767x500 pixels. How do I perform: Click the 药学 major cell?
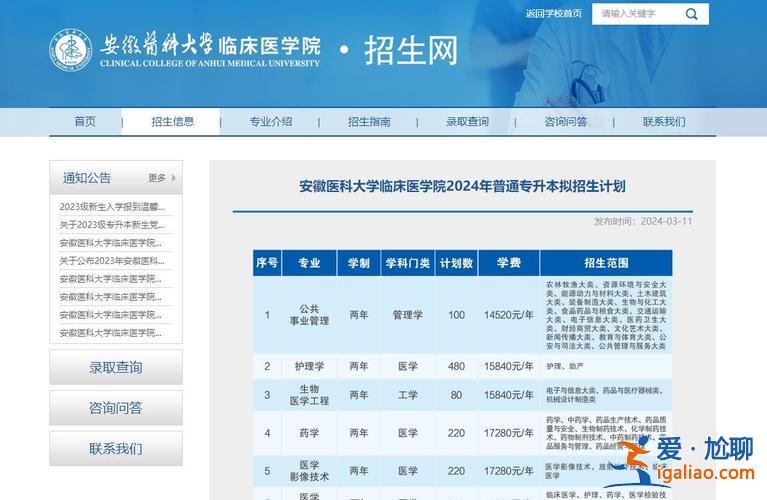[309, 433]
